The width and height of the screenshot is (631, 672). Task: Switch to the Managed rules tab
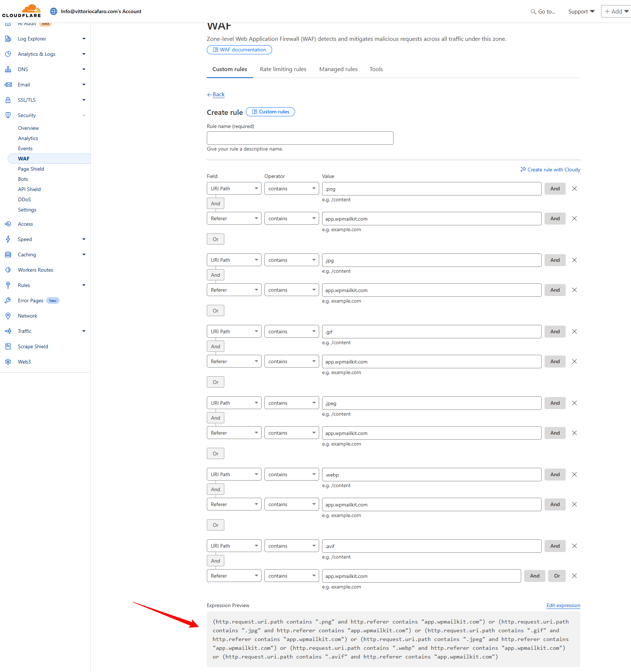338,69
